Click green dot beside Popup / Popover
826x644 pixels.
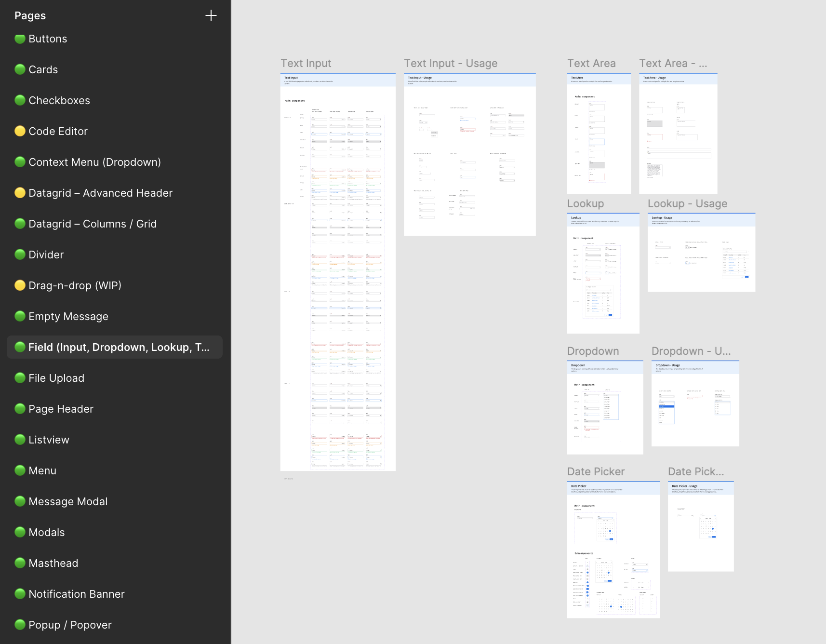point(20,625)
